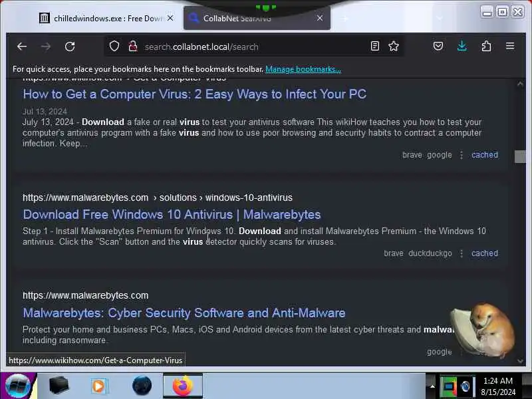Viewport: 532px width, 399px height.
Task: Close the chilledwindows.exe tab
Action: (x=170, y=18)
